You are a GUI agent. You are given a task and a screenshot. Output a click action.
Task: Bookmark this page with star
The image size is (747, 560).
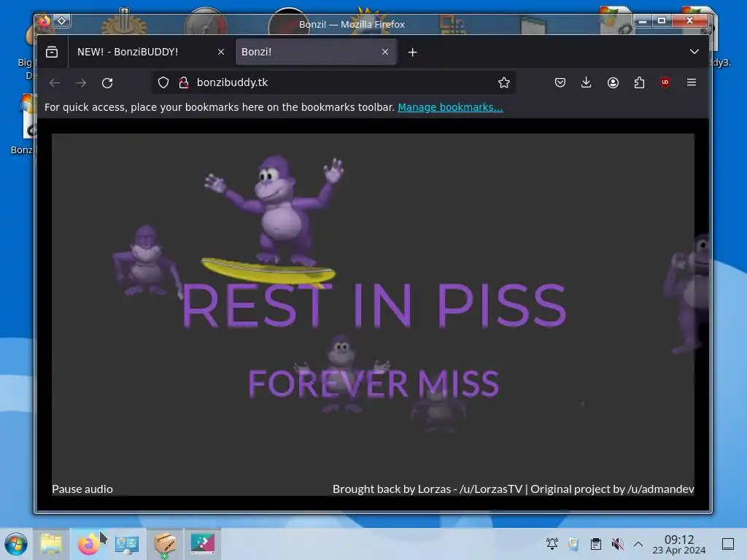coord(503,82)
